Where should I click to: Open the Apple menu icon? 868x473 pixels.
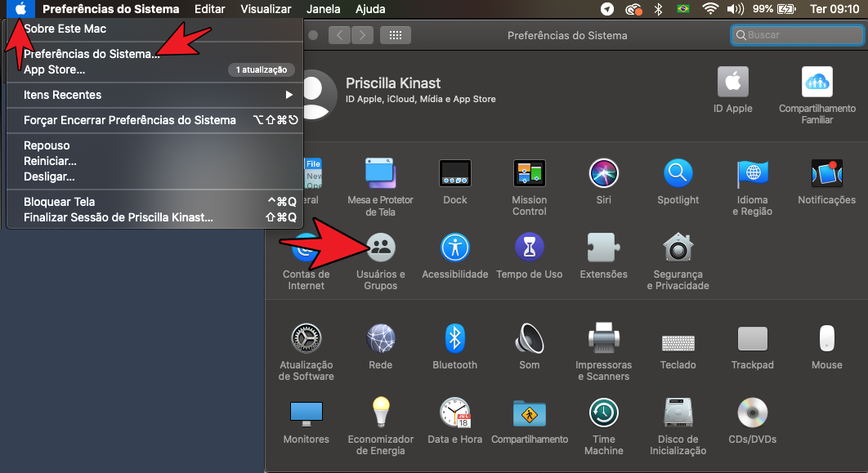[20, 9]
